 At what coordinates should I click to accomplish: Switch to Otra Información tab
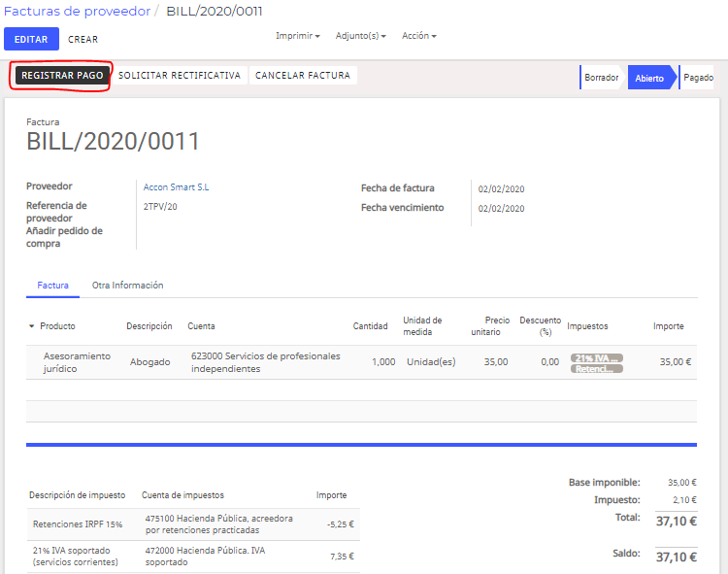pos(128,286)
